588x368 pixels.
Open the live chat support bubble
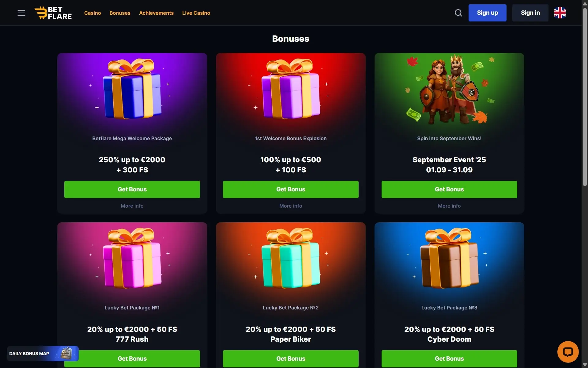pos(568,352)
